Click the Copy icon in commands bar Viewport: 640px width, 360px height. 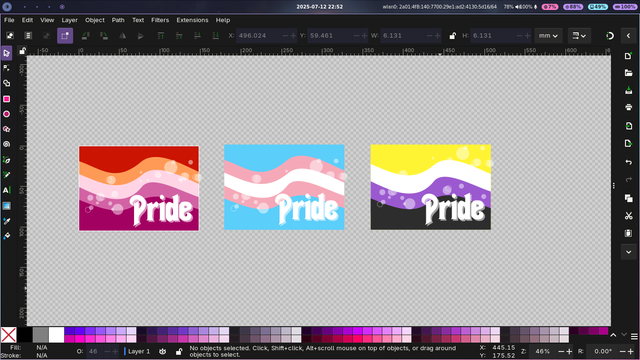pyautogui.click(x=629, y=198)
